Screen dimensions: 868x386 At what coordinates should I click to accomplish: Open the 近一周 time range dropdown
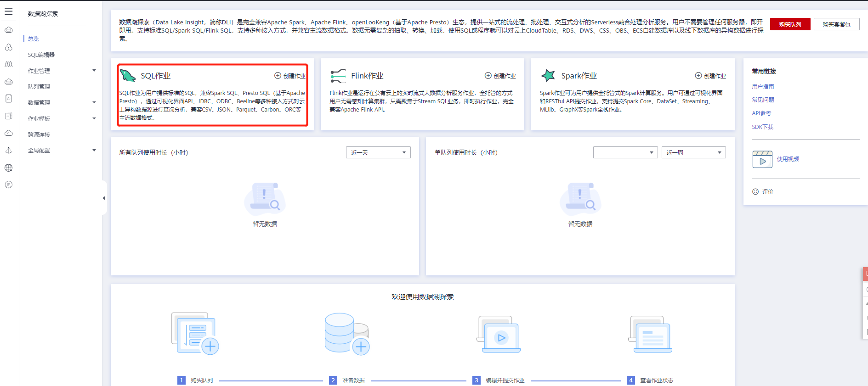click(694, 152)
